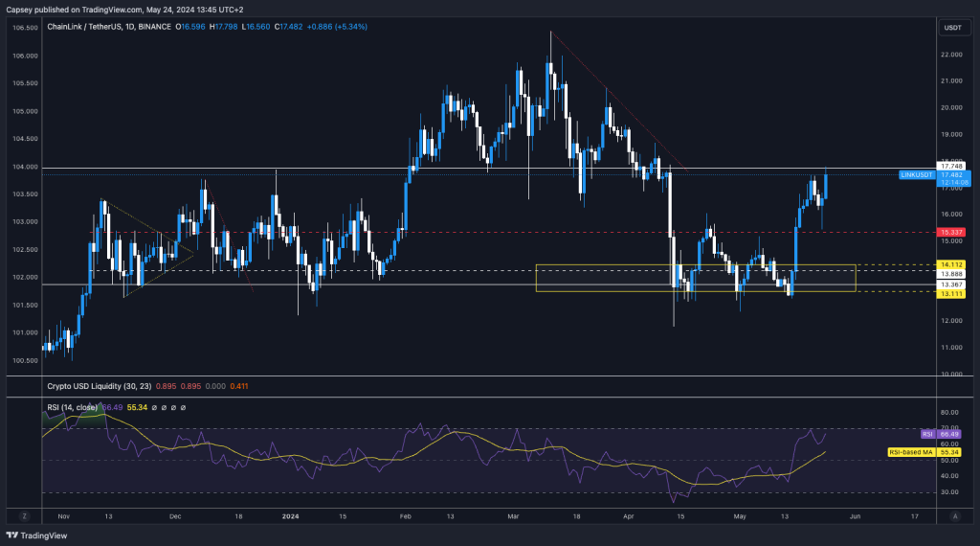Click the Jun label on the time axis

[855, 516]
